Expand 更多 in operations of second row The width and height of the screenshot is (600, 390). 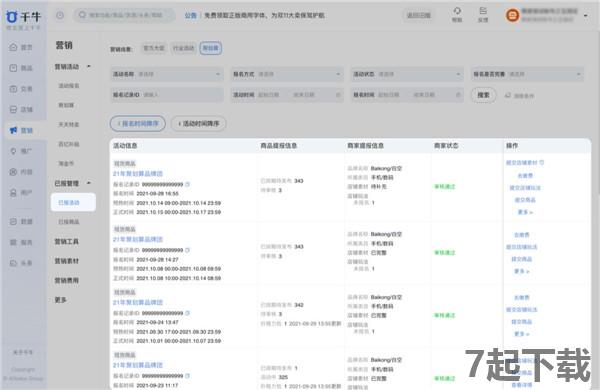click(522, 271)
